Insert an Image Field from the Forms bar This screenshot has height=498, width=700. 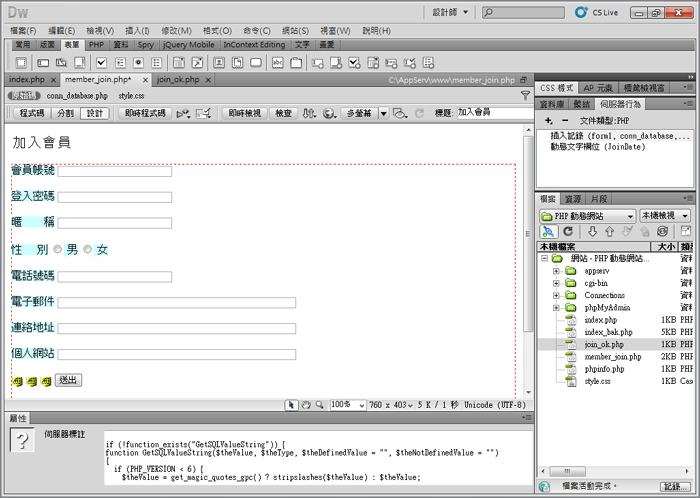(219, 63)
